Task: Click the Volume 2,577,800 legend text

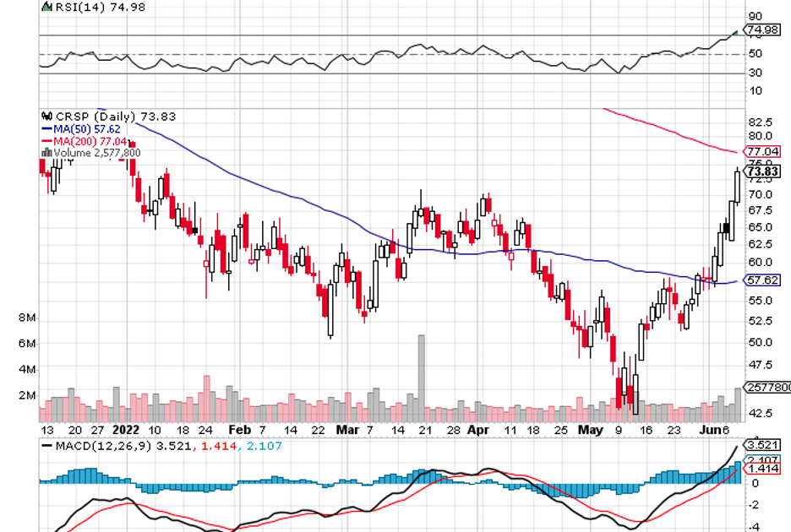Action: pyautogui.click(x=97, y=153)
